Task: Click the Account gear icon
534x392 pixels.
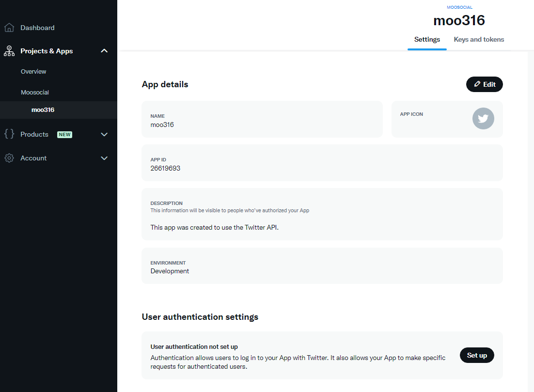Action: pyautogui.click(x=9, y=158)
